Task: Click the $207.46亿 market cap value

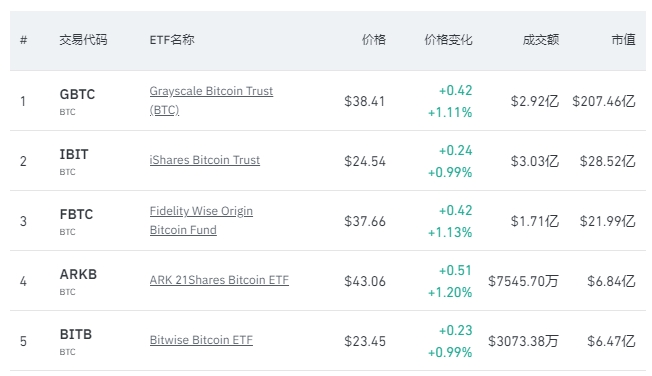Action: [x=604, y=101]
